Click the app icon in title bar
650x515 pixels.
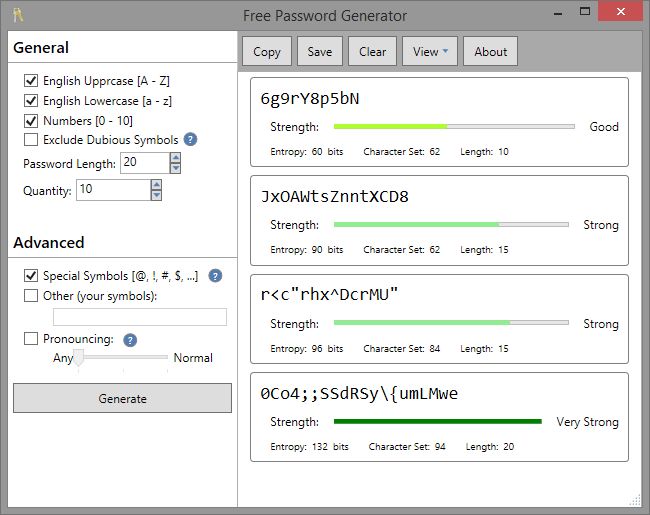17,15
